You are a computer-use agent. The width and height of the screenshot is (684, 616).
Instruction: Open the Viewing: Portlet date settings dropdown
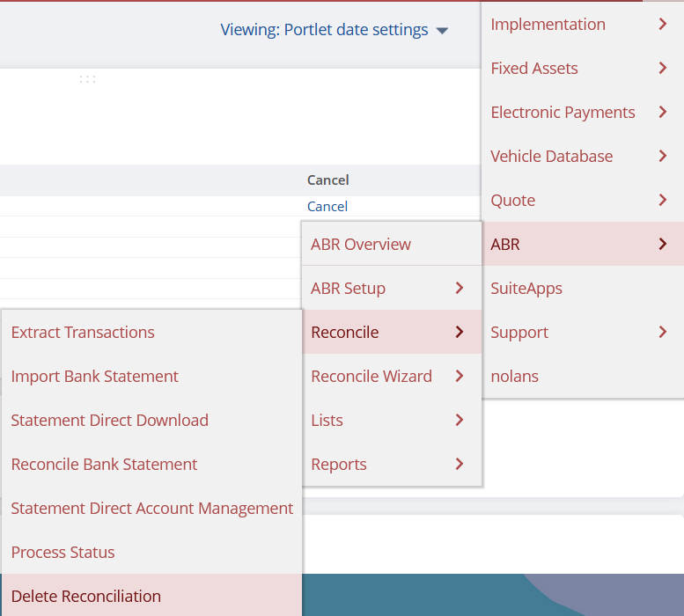click(x=334, y=30)
